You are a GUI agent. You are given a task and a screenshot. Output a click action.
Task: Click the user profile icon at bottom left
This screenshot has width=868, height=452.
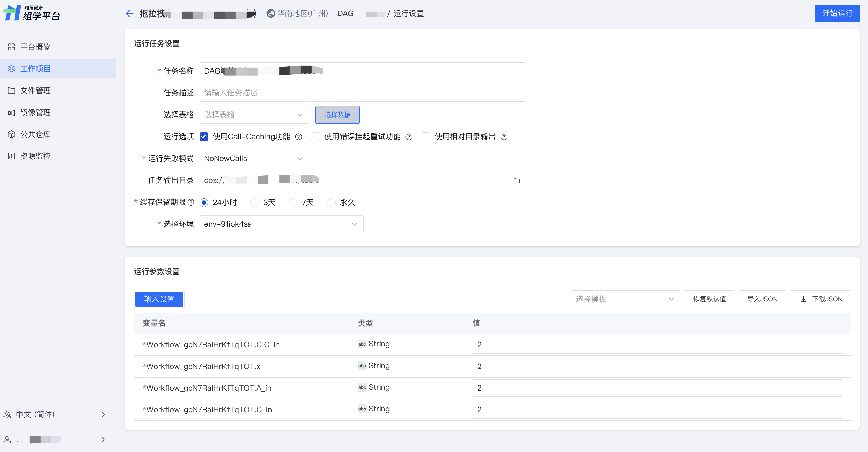(x=7, y=439)
